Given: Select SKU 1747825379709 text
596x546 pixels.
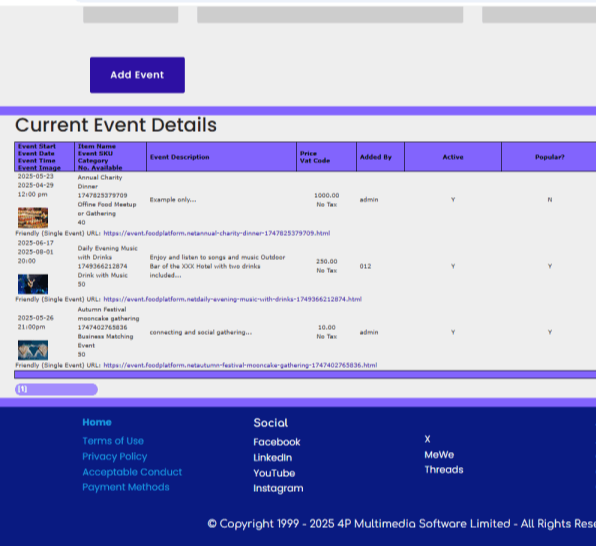Looking at the screenshot, I should coord(102,195).
